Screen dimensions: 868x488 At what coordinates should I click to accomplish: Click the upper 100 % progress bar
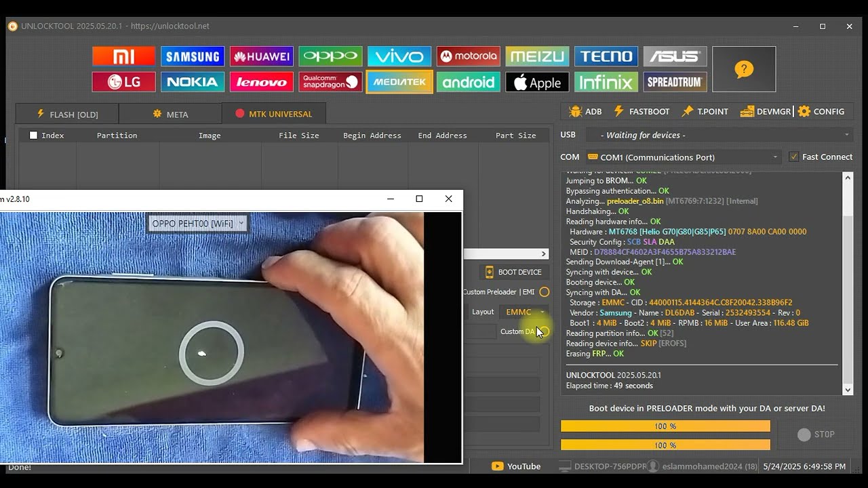click(665, 426)
